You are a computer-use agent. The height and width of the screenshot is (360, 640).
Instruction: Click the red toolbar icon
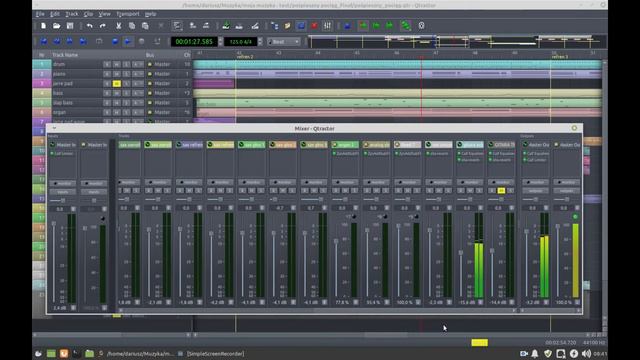314,26
